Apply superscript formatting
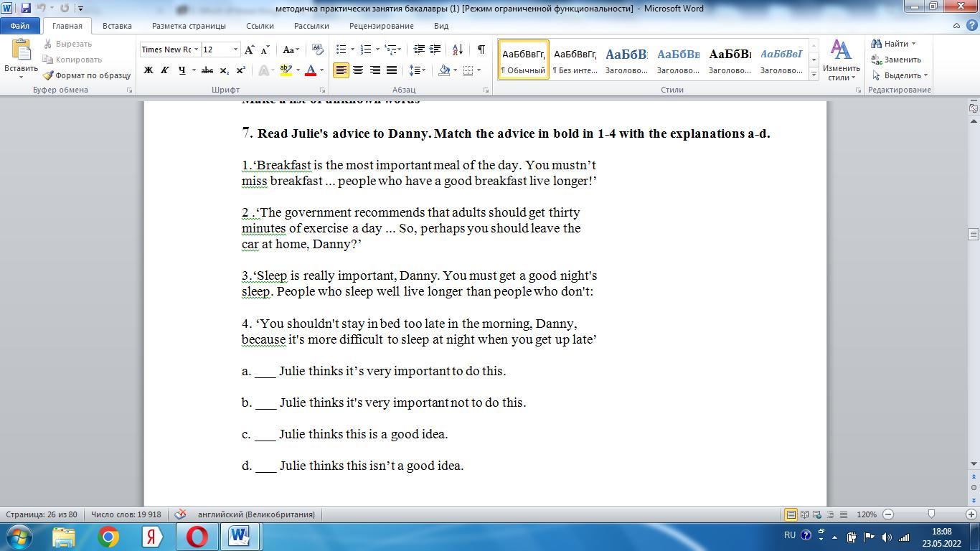Image resolution: width=980 pixels, height=551 pixels. tap(240, 70)
